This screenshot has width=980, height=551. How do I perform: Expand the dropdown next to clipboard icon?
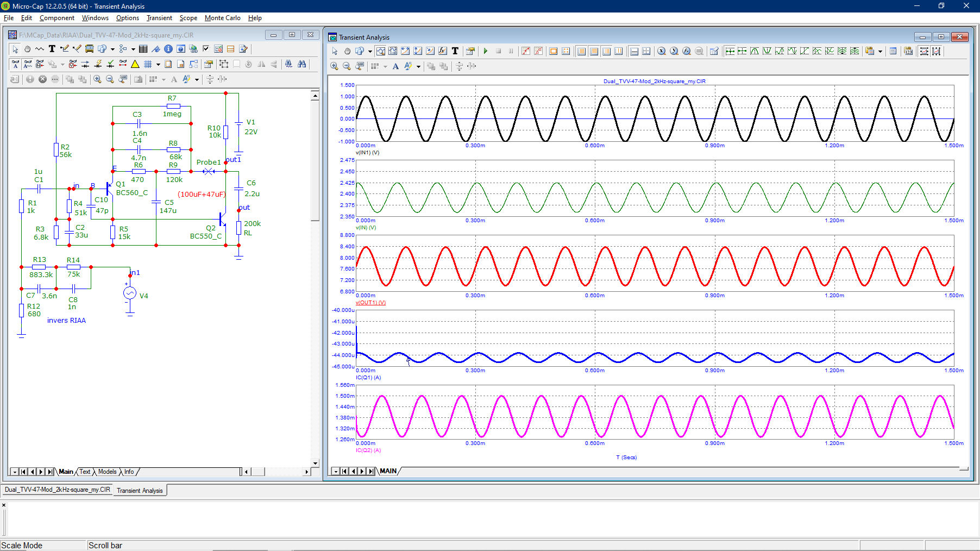[x=880, y=51]
